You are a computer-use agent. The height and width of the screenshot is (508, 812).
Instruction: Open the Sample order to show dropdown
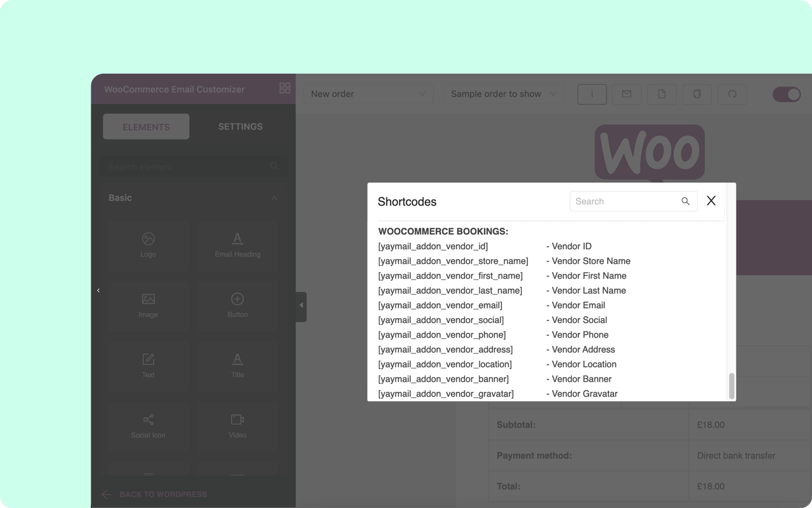pyautogui.click(x=504, y=94)
